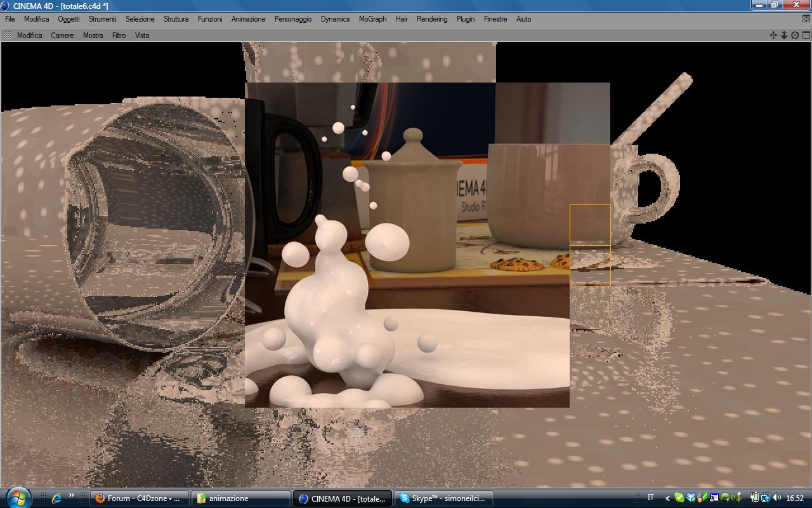Open the Personaggio menu
812x508 pixels.
(x=293, y=19)
